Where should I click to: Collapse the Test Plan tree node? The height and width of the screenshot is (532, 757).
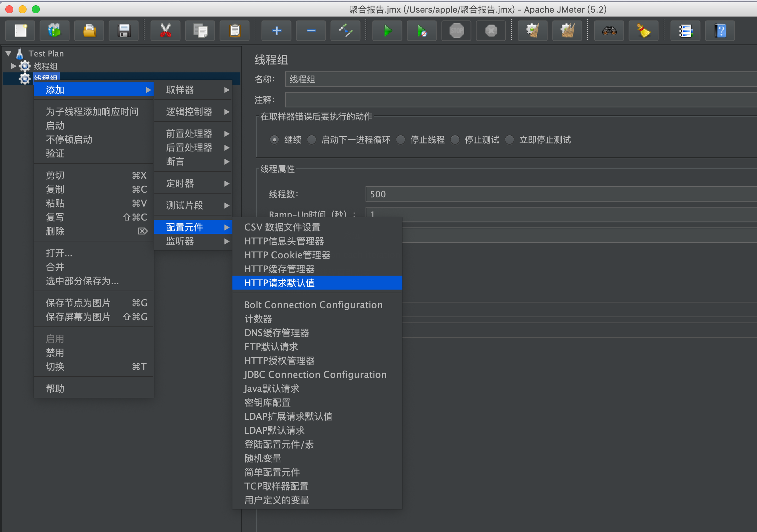click(x=9, y=53)
